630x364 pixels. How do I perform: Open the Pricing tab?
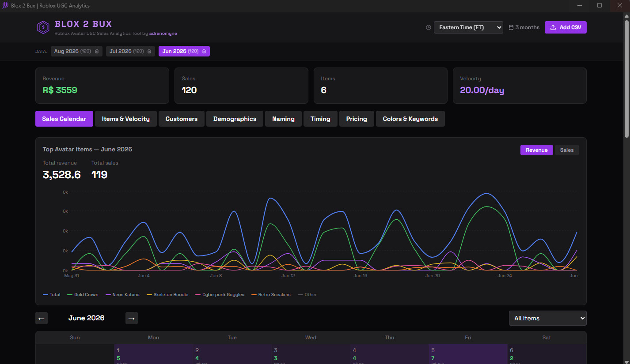click(x=357, y=119)
